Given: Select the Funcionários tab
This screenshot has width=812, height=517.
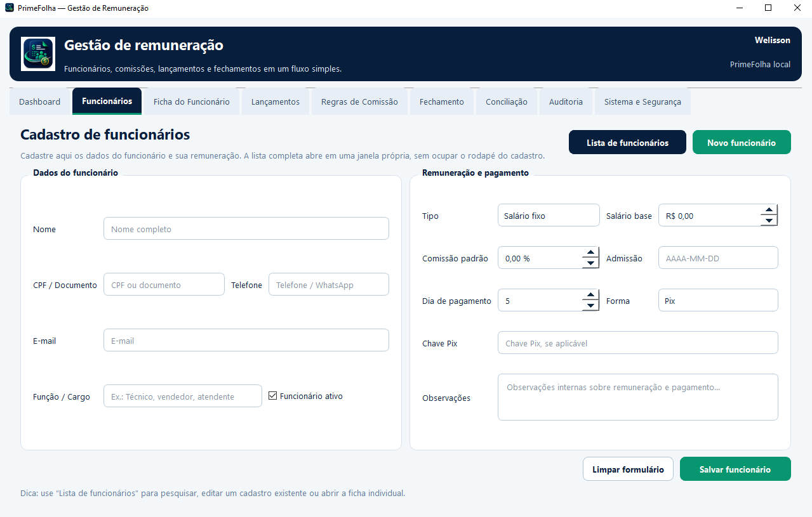Looking at the screenshot, I should 107,101.
